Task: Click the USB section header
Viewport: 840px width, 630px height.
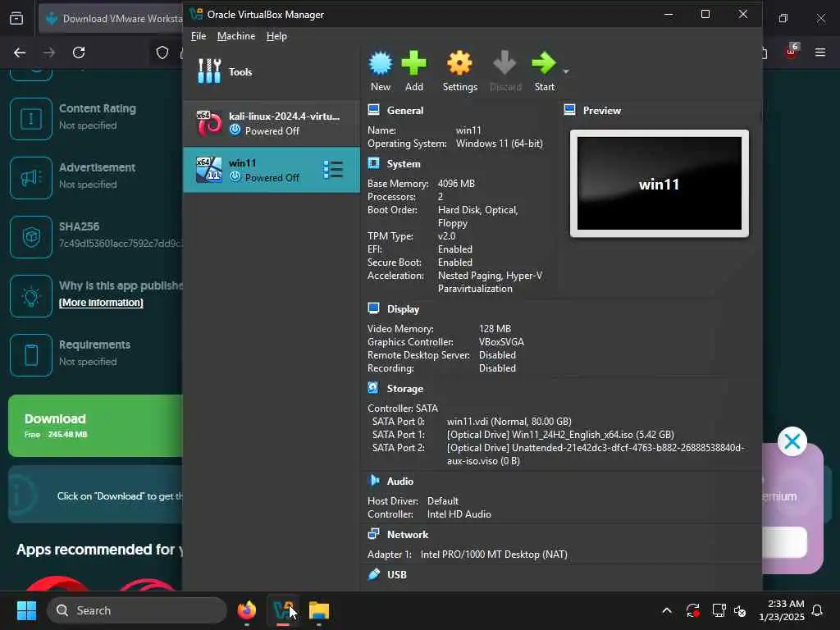Action: click(x=396, y=574)
